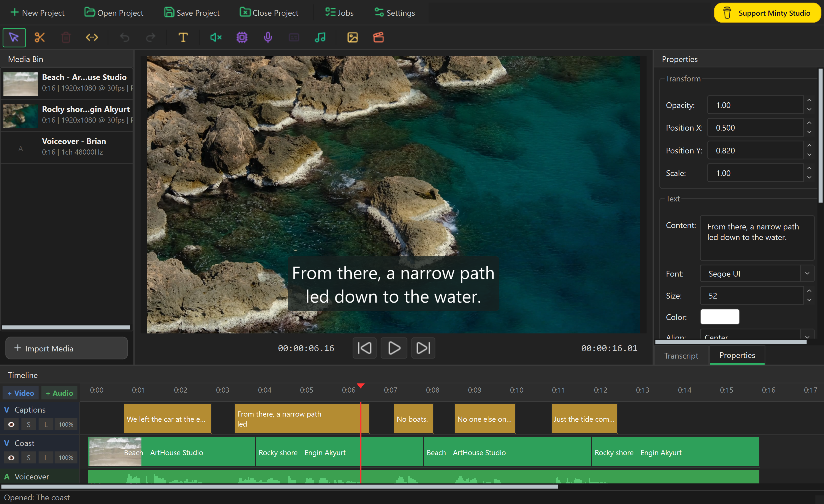Switch to the Properties tab
This screenshot has height=504, width=824.
tap(737, 355)
